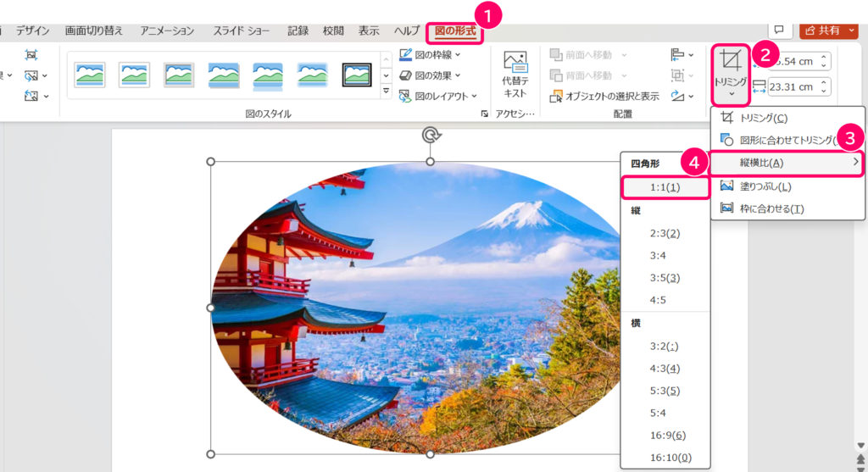Open the align objects dropdown
The image size is (868, 472).
point(682,54)
